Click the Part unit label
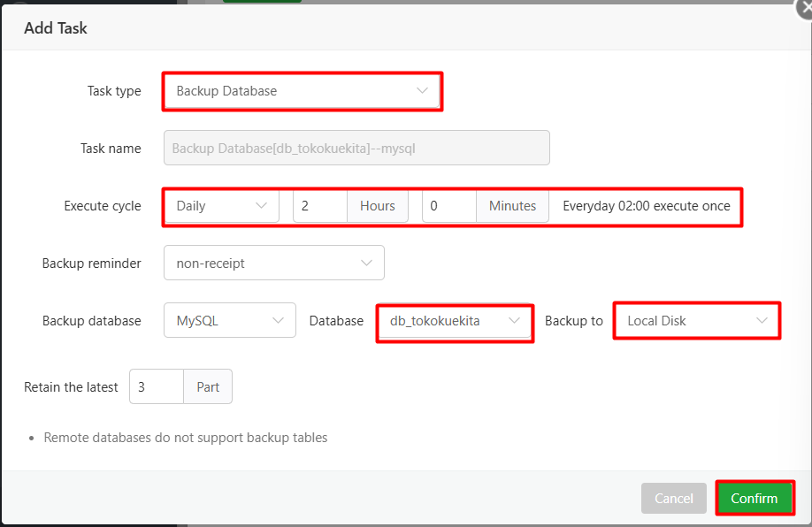Image resolution: width=812 pixels, height=527 pixels. pos(207,386)
